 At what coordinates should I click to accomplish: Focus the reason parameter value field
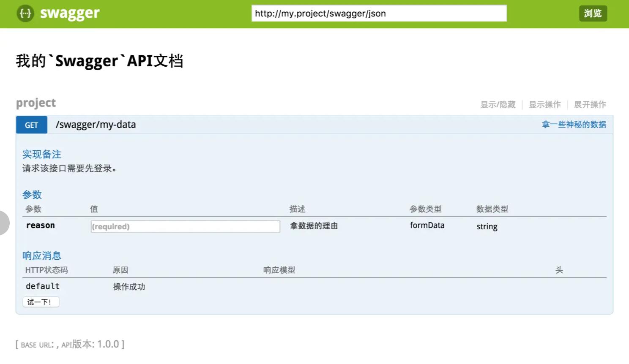coord(185,226)
